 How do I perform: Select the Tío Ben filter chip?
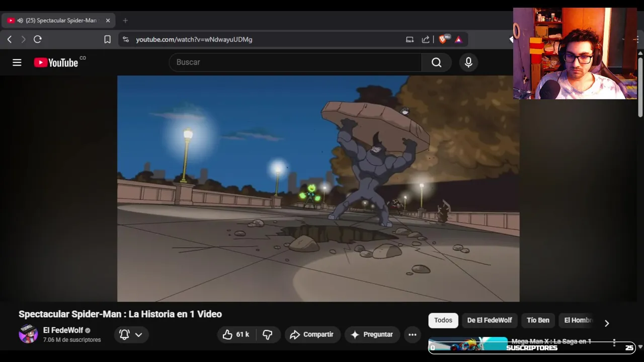(538, 320)
